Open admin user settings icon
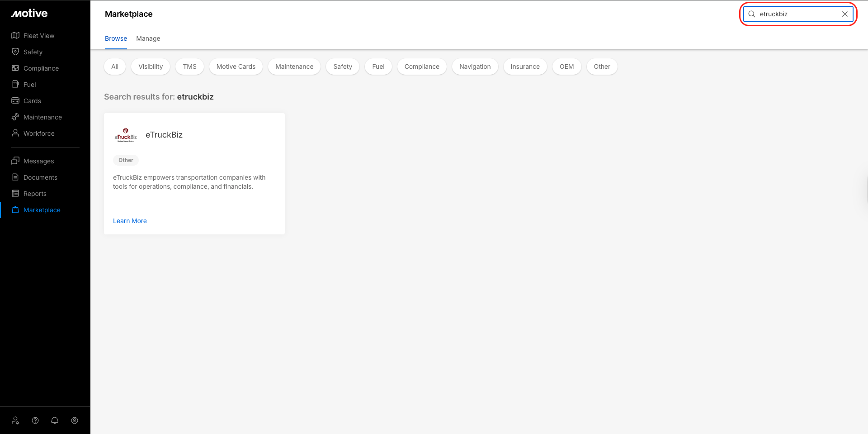This screenshot has width=868, height=434. coord(16,420)
